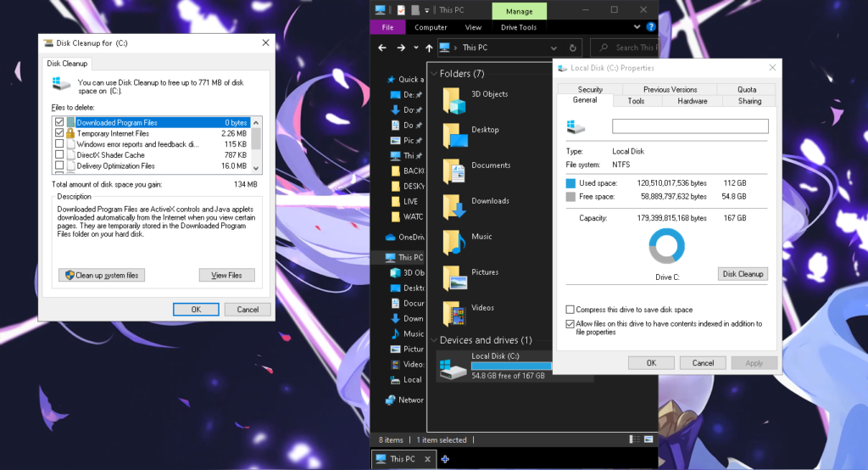Click the Local Disk (C:) drive icon

coord(453,366)
